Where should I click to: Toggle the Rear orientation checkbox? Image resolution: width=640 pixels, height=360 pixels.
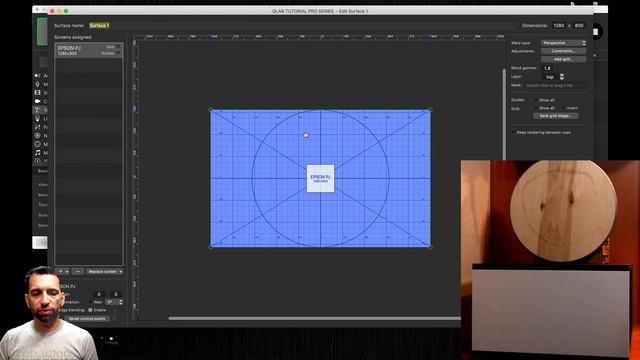[90, 302]
